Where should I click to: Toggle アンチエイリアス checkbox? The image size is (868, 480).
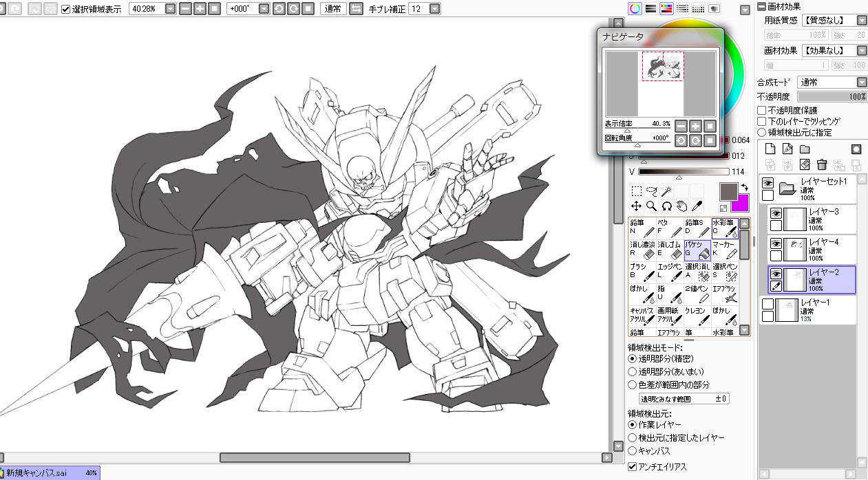click(633, 467)
